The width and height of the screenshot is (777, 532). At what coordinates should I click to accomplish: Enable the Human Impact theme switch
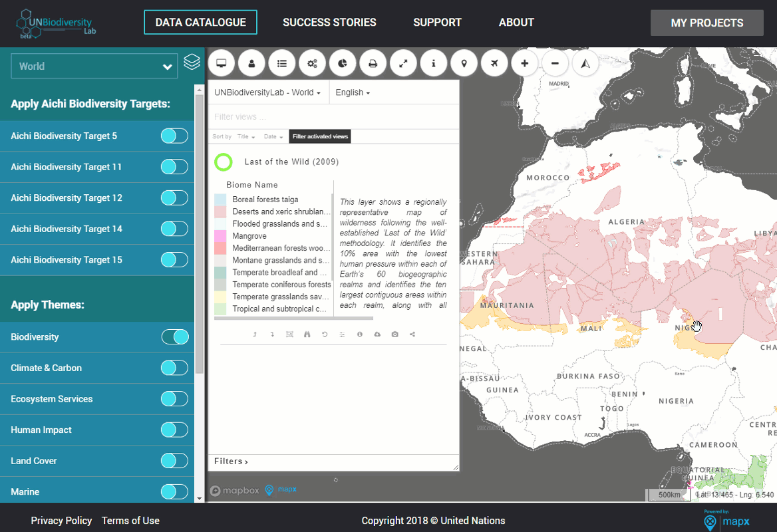(174, 430)
